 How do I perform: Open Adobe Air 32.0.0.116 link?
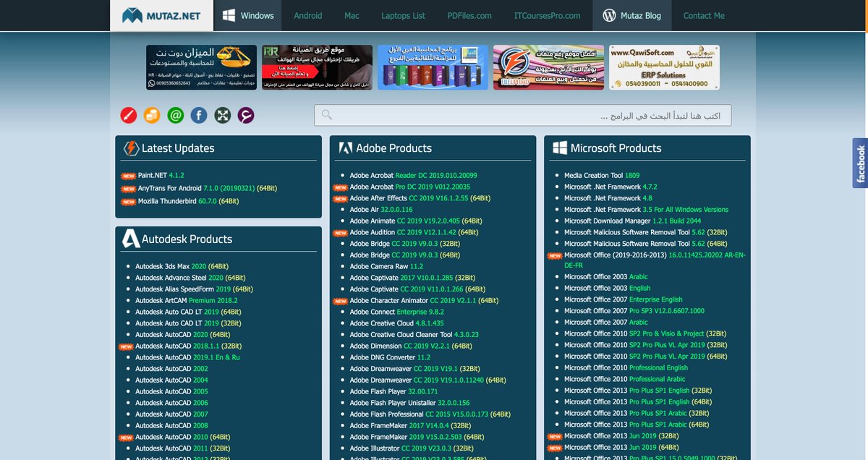(381, 209)
